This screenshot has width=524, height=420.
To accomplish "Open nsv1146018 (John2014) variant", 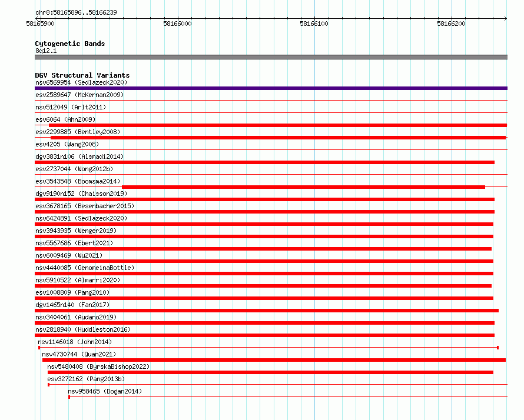I will click(x=75, y=342).
